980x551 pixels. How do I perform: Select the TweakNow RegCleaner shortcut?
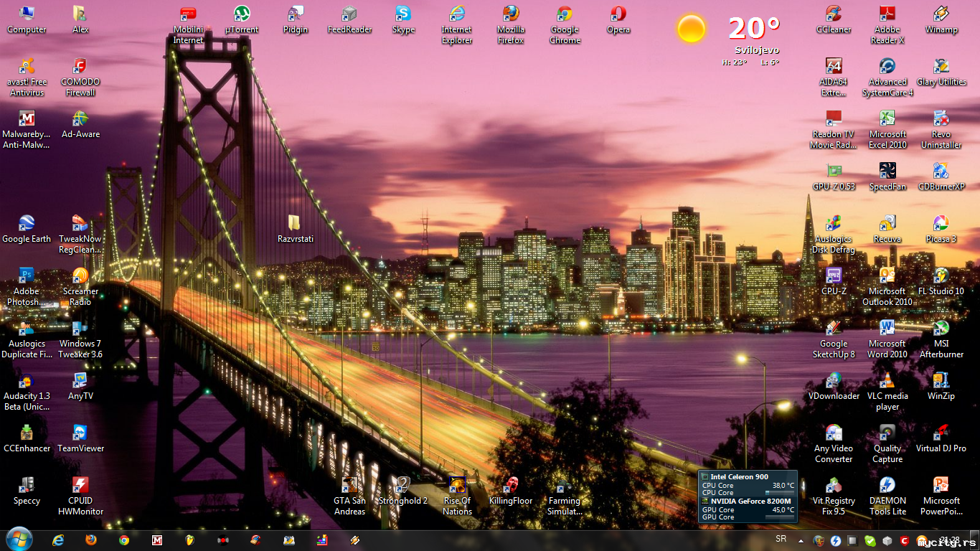click(x=80, y=235)
